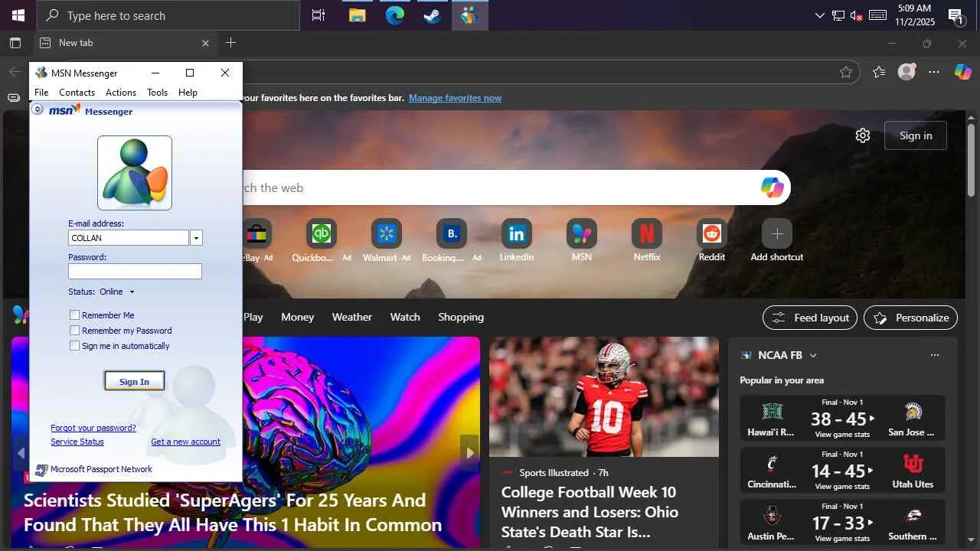Open the notification center icon
This screenshot has width=980, height=551.
click(955, 16)
